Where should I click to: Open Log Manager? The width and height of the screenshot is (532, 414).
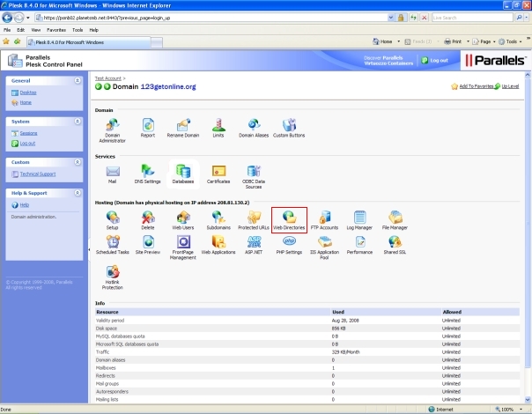(x=359, y=220)
